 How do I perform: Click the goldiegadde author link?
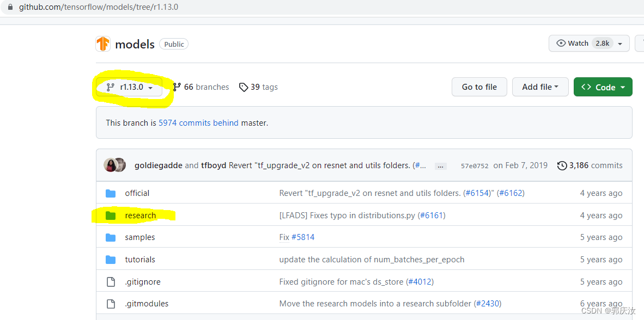[159, 166]
